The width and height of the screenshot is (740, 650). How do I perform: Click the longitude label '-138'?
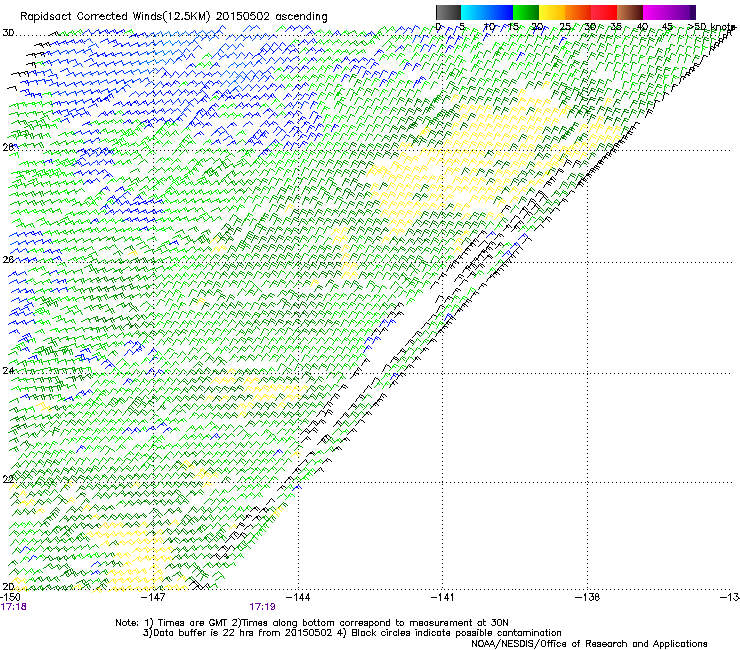coord(587,597)
